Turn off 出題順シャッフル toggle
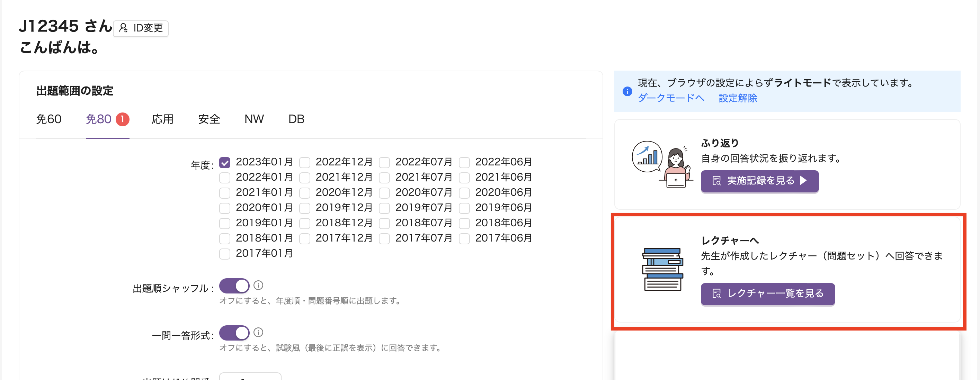The image size is (980, 380). coord(234,286)
